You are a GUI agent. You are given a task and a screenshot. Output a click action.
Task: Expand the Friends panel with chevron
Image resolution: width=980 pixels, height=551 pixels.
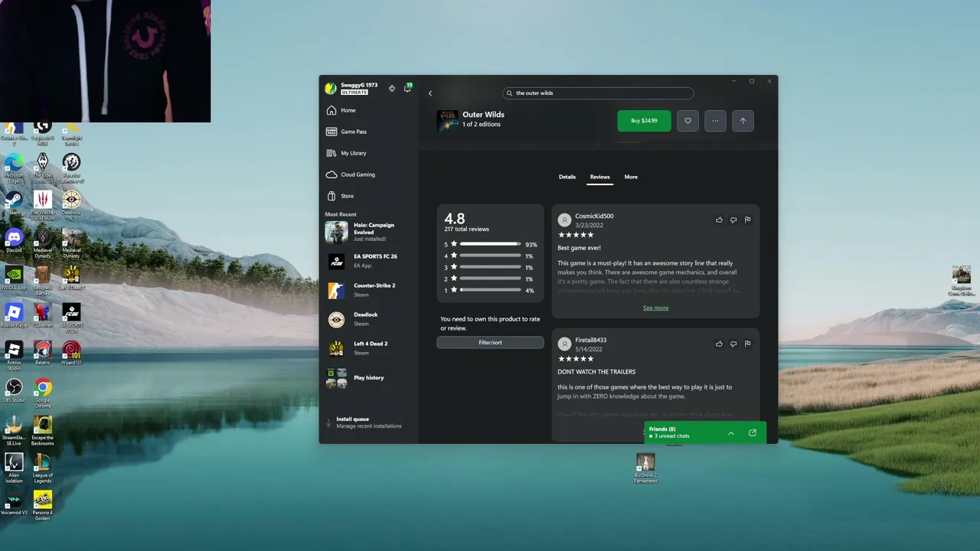coord(731,433)
